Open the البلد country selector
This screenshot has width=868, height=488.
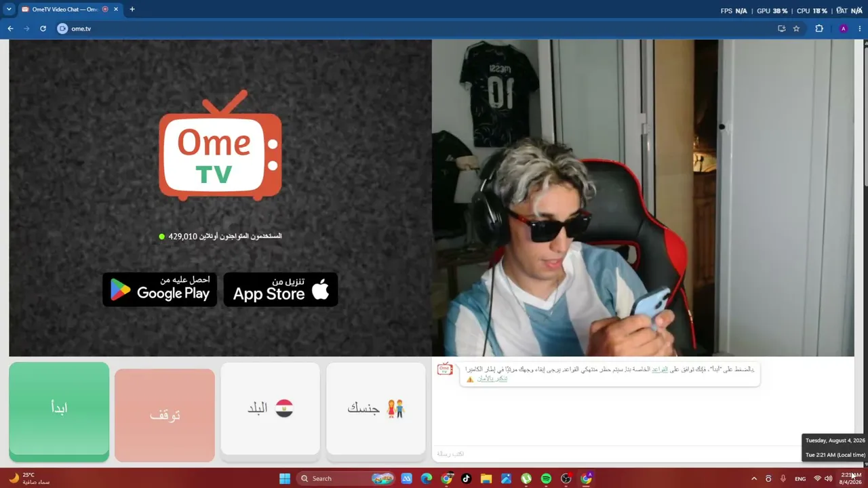(x=270, y=409)
